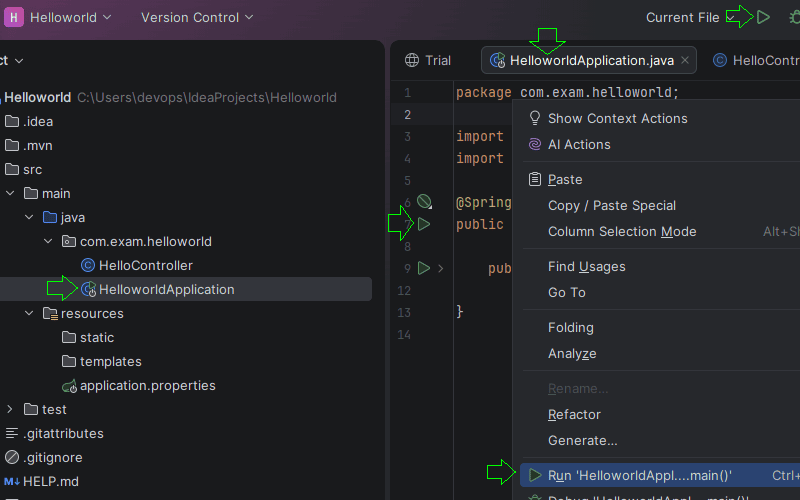Click the green Run button in top toolbar

click(x=763, y=17)
